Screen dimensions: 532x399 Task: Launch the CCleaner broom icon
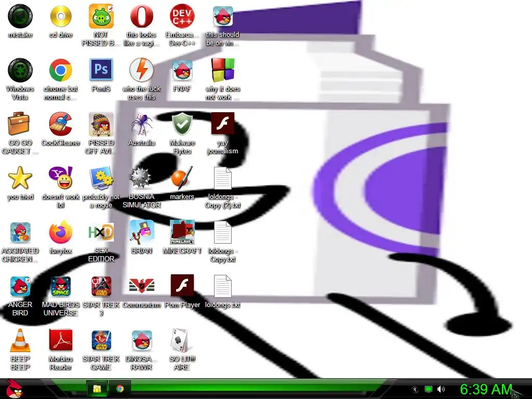click(61, 124)
